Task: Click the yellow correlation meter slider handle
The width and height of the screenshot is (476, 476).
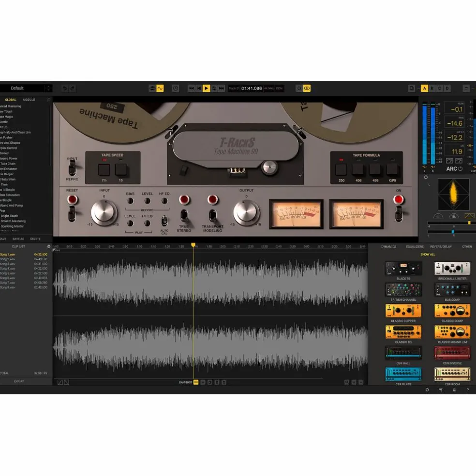Action: point(469,223)
